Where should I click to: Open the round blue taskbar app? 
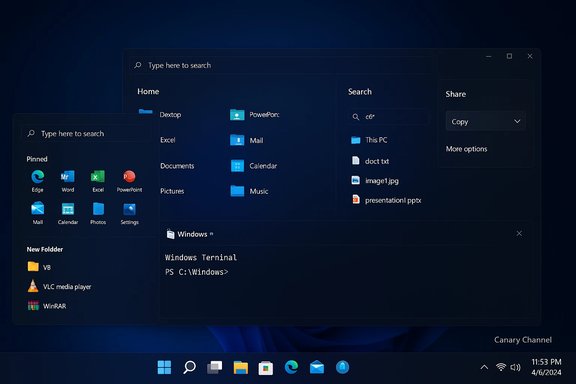tap(342, 367)
